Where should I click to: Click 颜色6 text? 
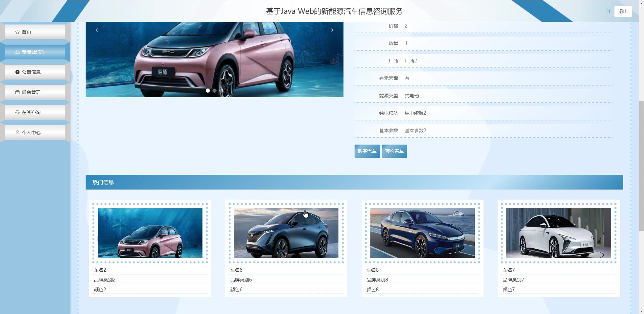(236, 290)
